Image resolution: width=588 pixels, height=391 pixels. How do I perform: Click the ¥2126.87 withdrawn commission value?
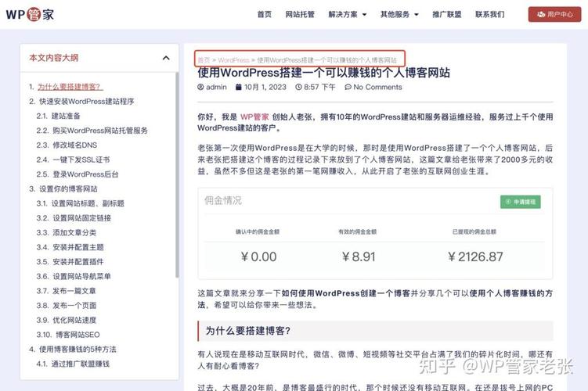(475, 257)
